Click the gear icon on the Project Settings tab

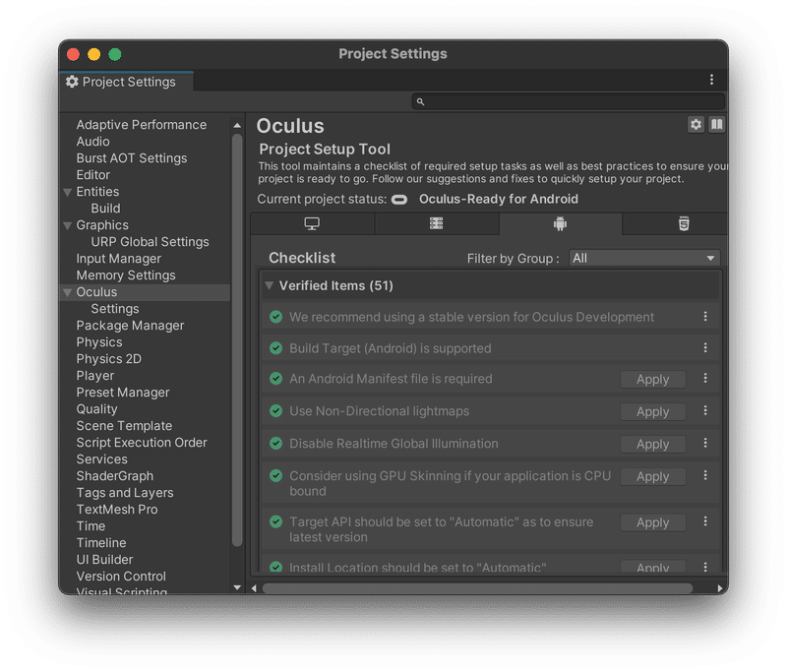(x=72, y=82)
